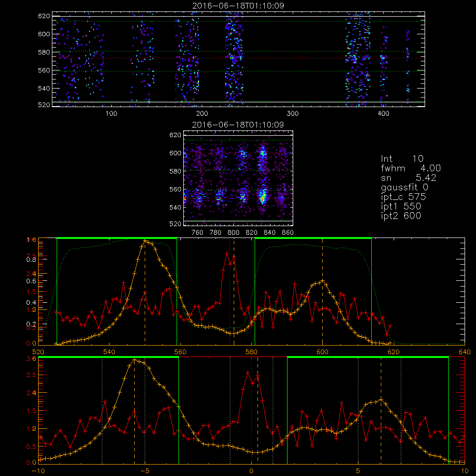Click red y-axis label 1.5 on the bottom plot
Screen dimensions: 476x476
(x=31, y=411)
